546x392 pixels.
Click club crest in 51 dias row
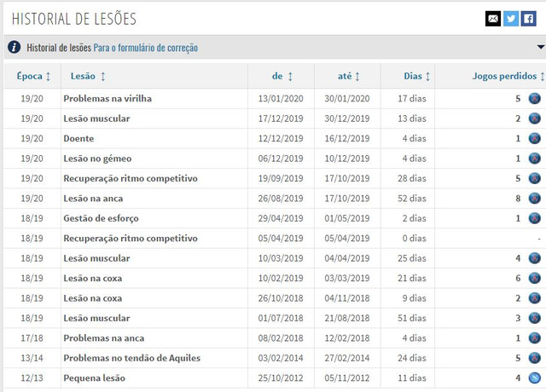[x=535, y=318]
